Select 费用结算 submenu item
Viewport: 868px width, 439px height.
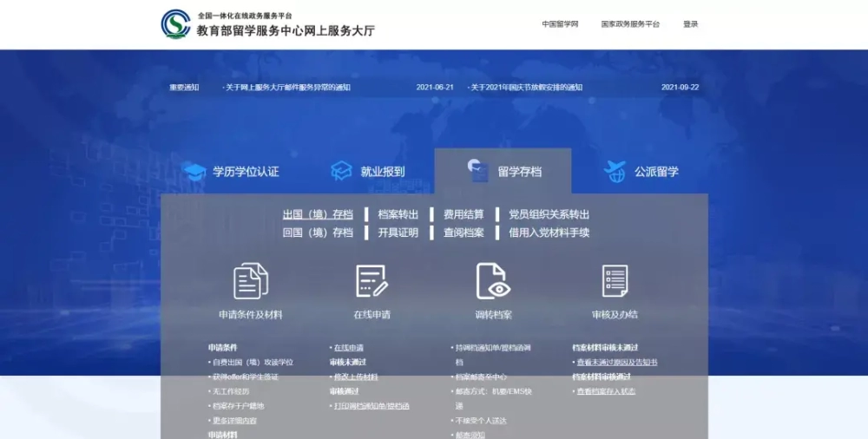[x=464, y=214]
